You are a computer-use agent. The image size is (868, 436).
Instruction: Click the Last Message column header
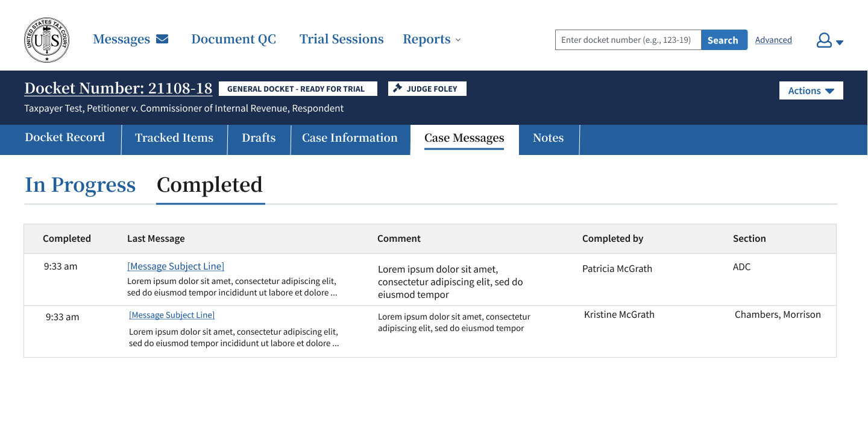tap(156, 238)
